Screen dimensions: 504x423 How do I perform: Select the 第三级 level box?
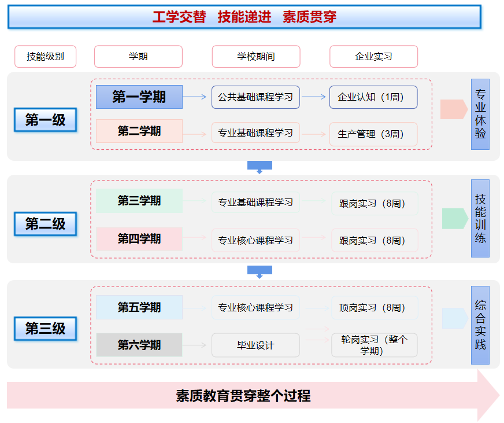(x=45, y=329)
